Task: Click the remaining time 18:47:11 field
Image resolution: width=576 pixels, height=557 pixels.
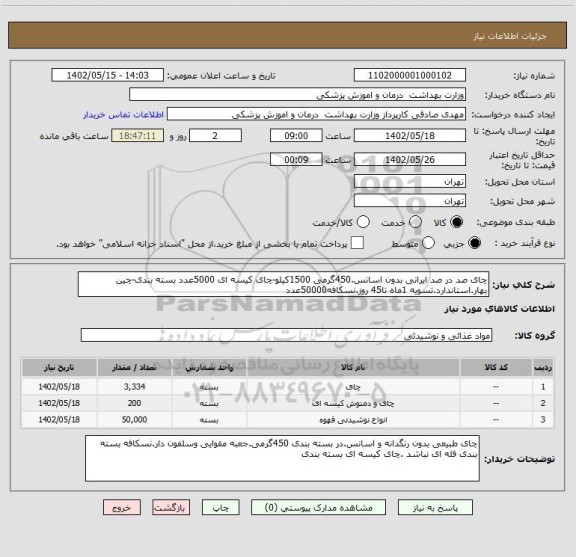Action: [137, 136]
